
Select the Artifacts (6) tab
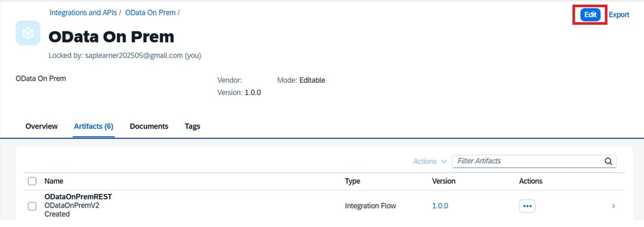[x=94, y=126]
